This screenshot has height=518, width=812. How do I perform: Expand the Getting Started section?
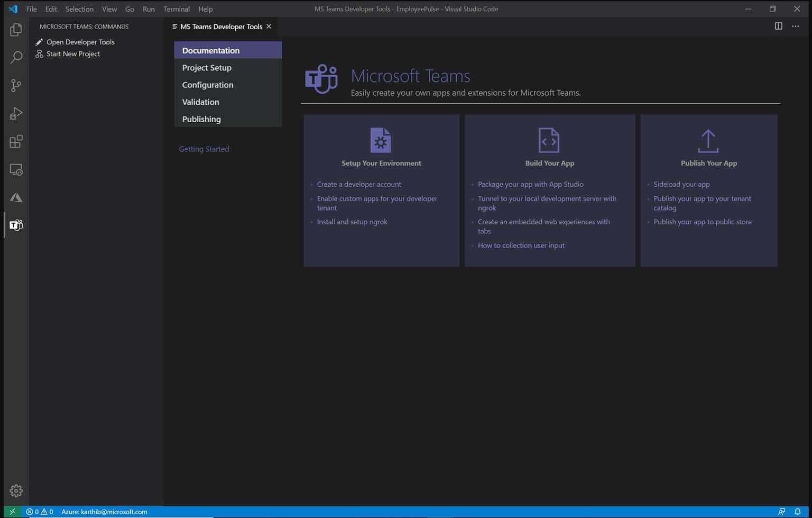[x=204, y=149]
